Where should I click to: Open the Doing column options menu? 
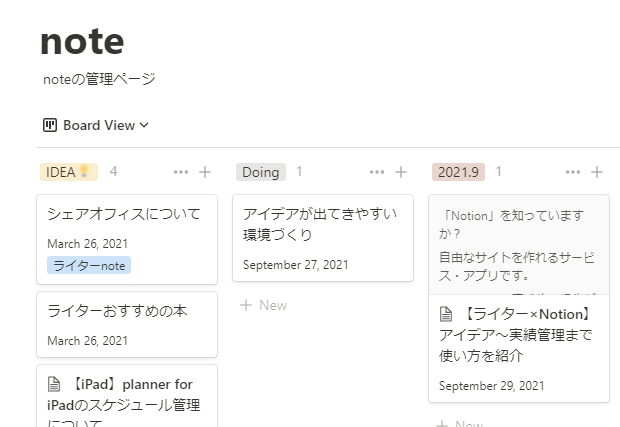pyautogui.click(x=377, y=172)
